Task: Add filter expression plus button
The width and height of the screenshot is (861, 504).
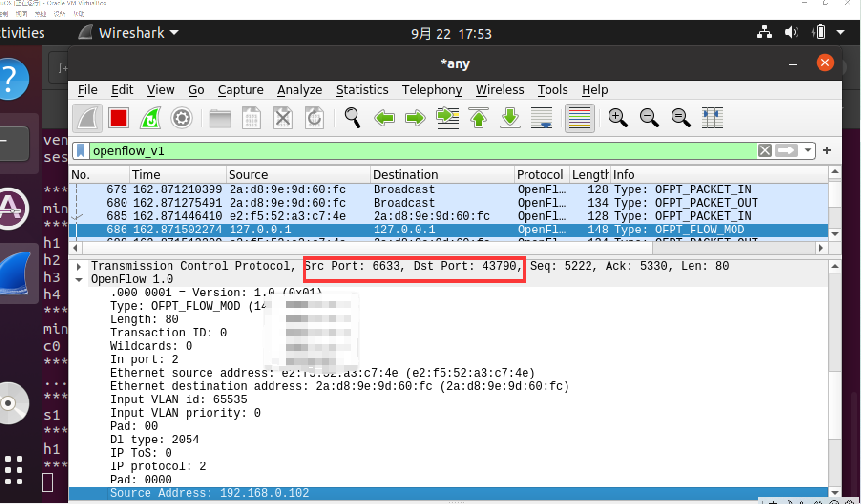Action: tap(827, 151)
